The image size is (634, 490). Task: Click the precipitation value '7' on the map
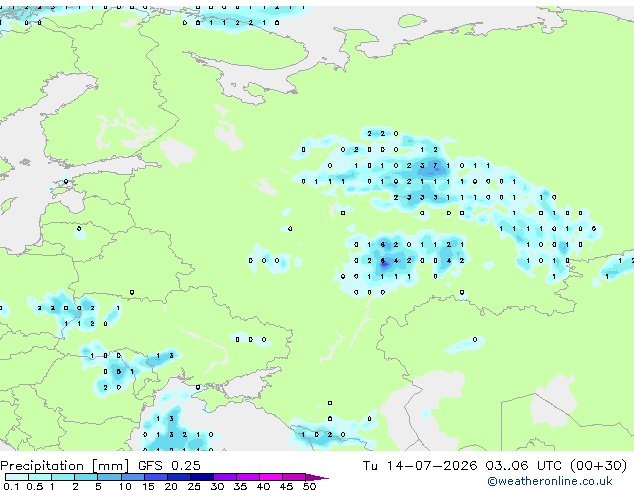[435, 165]
